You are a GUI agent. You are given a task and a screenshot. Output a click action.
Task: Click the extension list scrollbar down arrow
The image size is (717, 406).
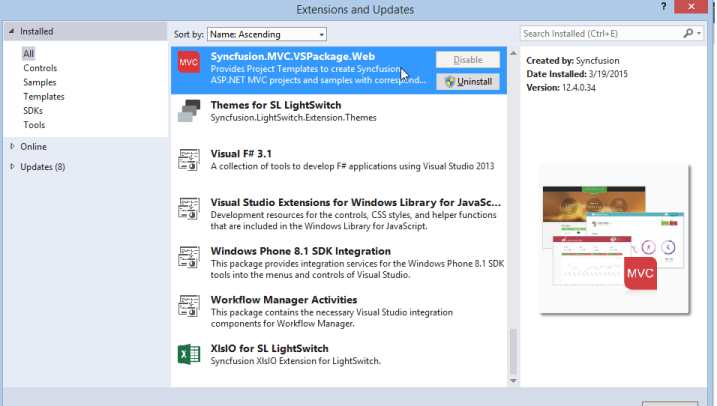tap(514, 380)
